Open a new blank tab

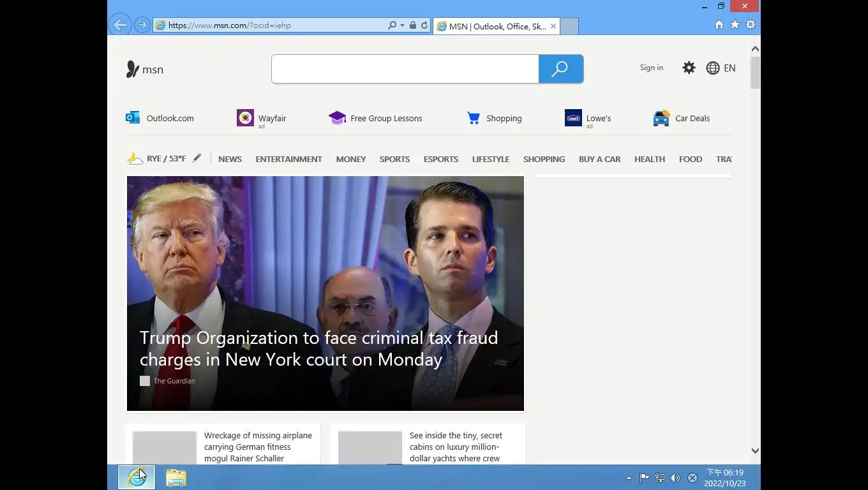pos(569,26)
